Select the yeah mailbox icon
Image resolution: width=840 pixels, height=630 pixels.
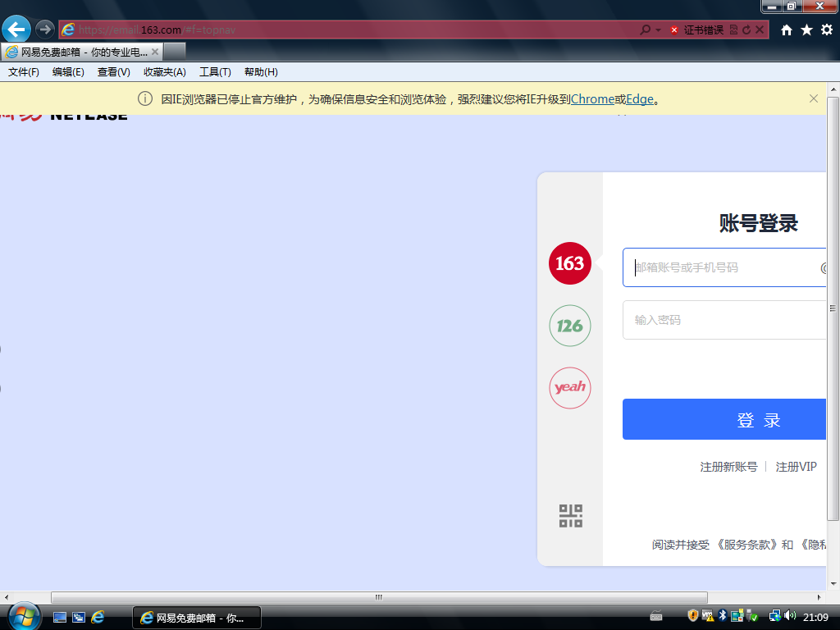pos(569,388)
